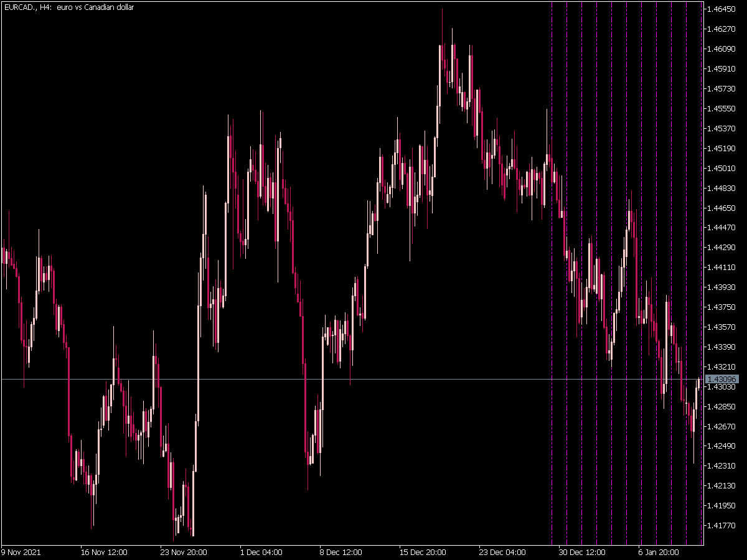Image resolution: width=747 pixels, height=560 pixels.
Task: Click the 1.41770 price axis label
Action: pos(722,525)
